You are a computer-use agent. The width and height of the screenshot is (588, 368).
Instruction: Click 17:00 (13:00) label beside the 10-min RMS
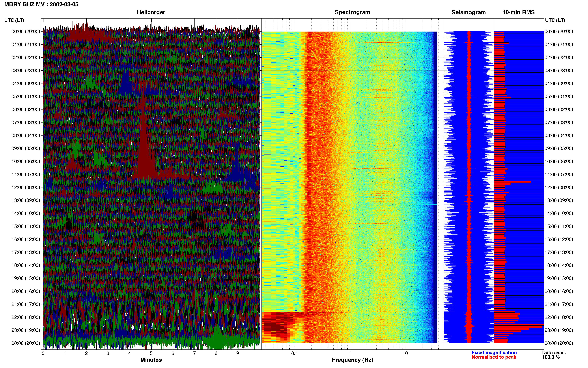pyautogui.click(x=559, y=252)
